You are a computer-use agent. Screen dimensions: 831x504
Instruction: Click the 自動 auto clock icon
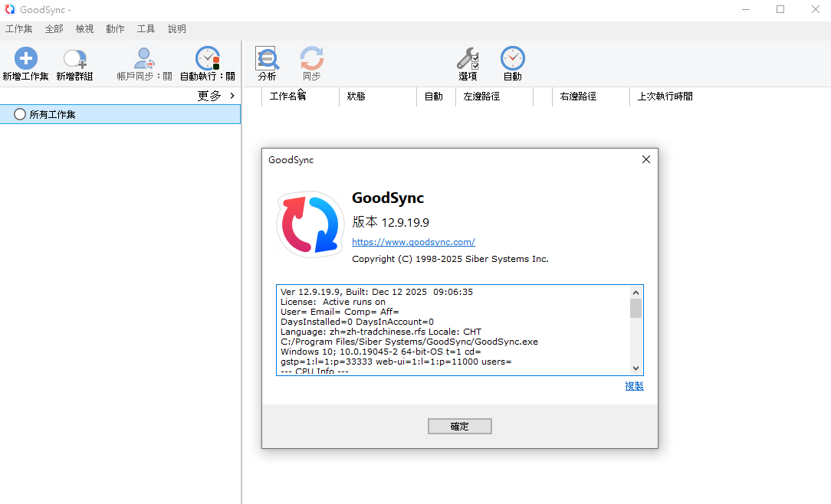click(513, 58)
